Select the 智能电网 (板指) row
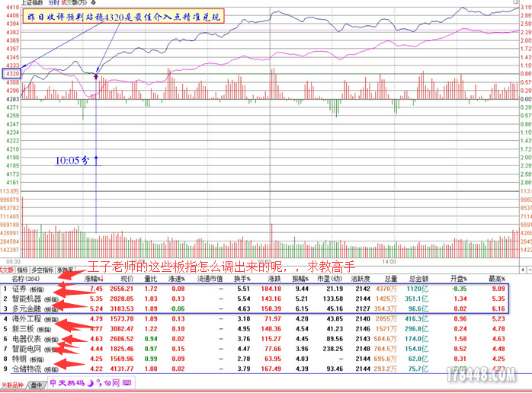 (255, 349)
